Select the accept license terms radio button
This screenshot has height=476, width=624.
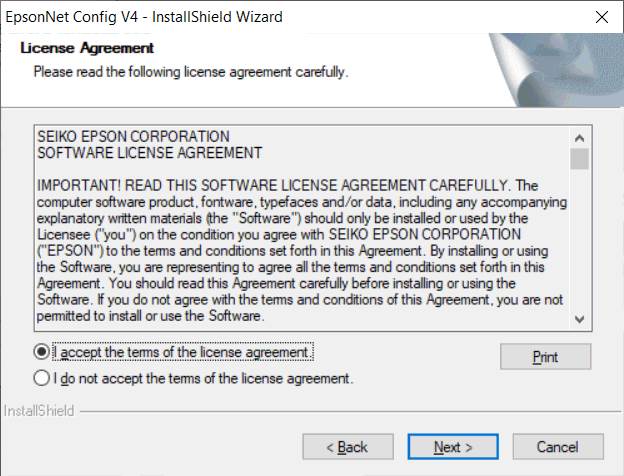(x=42, y=352)
